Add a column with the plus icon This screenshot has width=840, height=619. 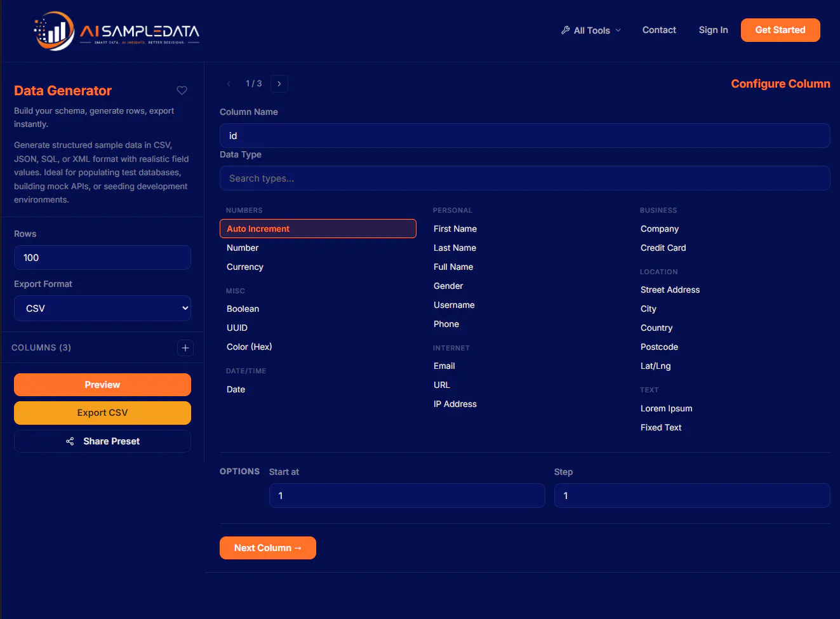point(185,348)
